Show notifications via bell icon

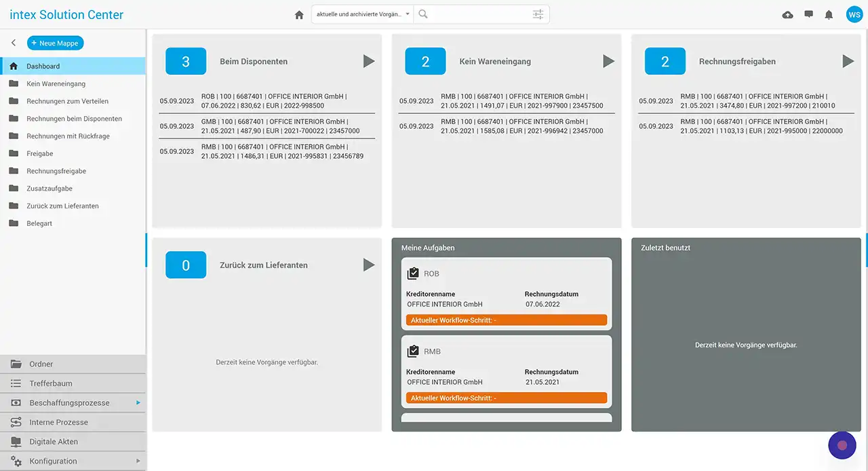tap(829, 15)
